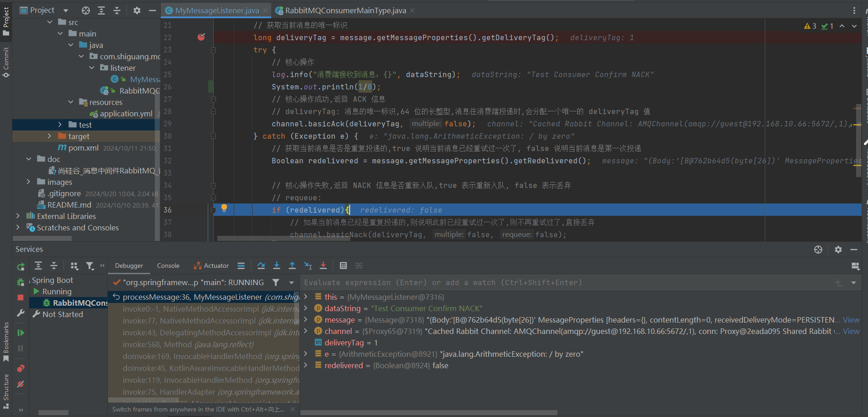This screenshot has width=868, height=417.
Task: Hide the Project panel with minus icon
Action: [x=153, y=10]
